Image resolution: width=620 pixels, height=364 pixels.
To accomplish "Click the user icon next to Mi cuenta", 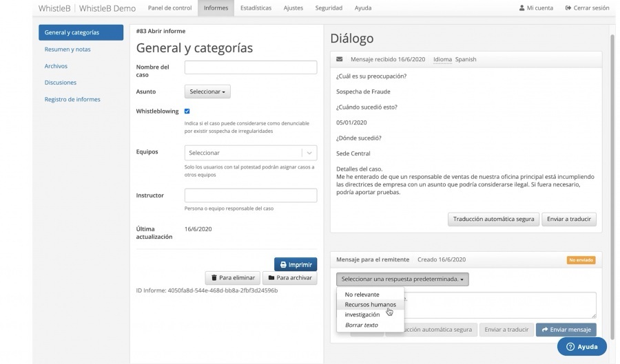I will [521, 8].
